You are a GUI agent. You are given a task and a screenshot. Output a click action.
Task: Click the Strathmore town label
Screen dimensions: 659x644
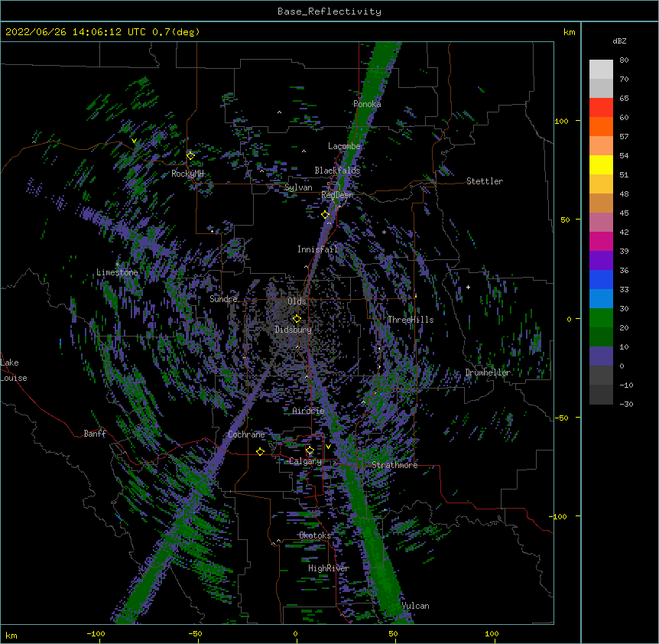(394, 465)
